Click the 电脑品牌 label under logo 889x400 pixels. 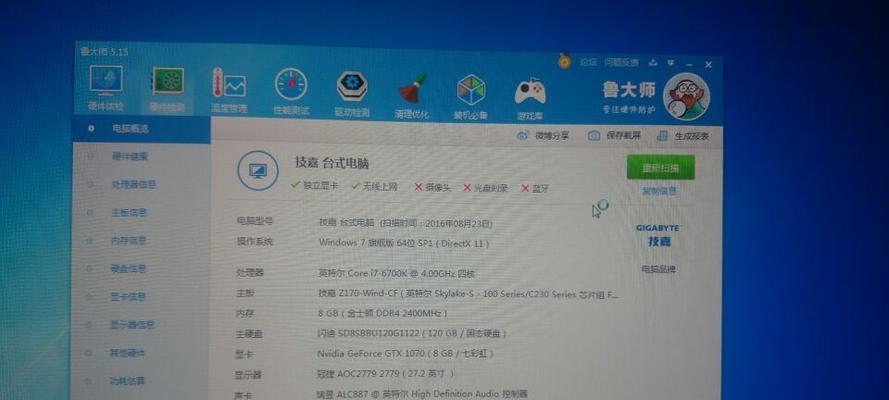pos(659,270)
